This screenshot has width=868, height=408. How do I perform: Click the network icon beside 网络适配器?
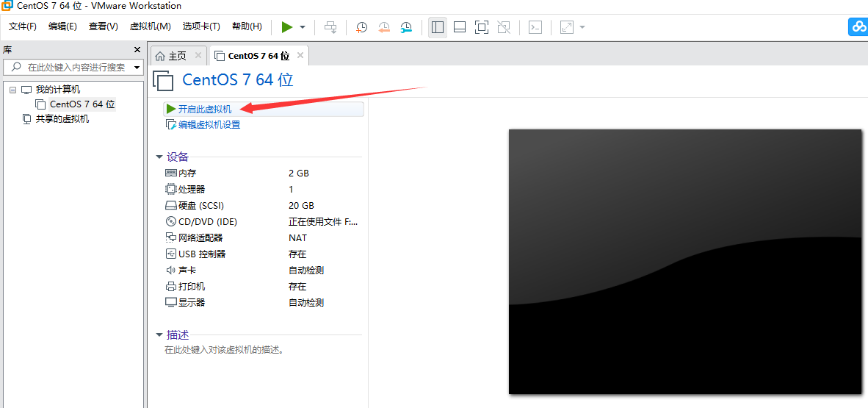tap(170, 237)
